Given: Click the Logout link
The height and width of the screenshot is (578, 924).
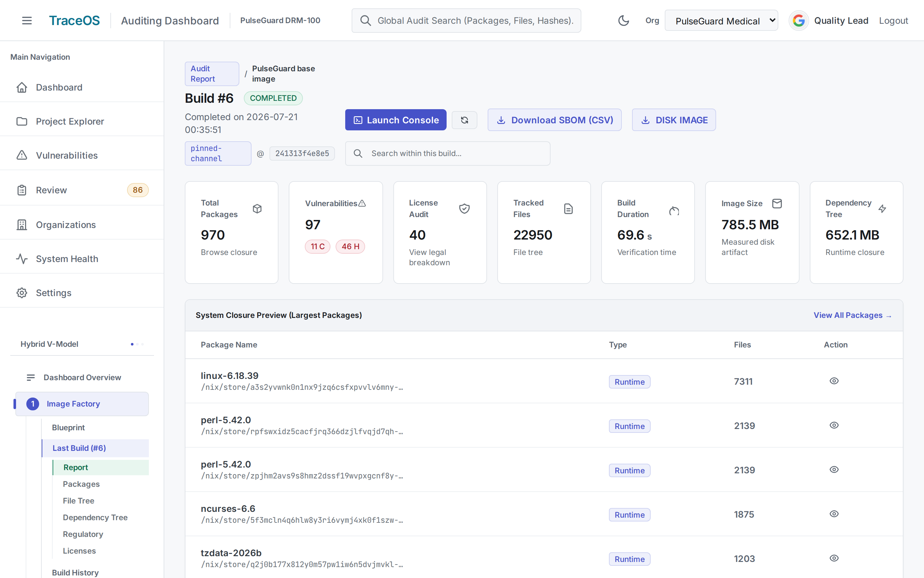Looking at the screenshot, I should point(894,21).
